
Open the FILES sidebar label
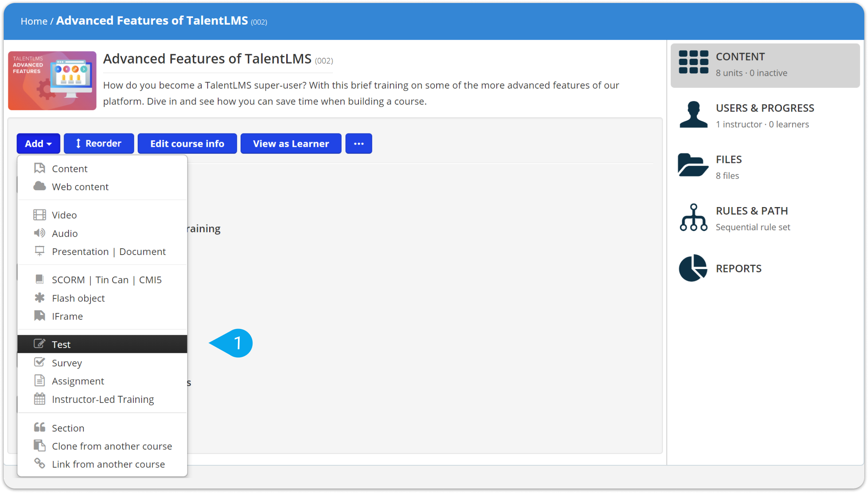728,159
